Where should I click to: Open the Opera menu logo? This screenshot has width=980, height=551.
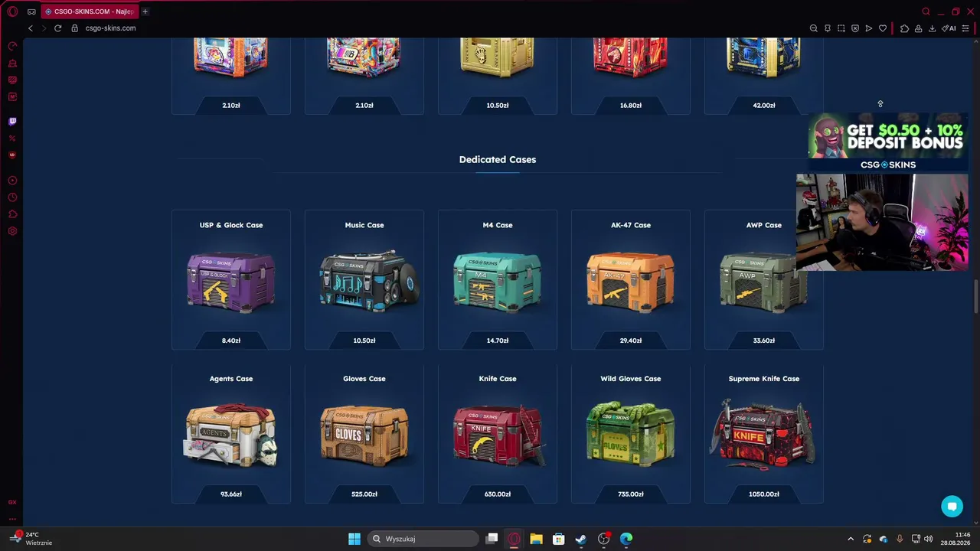(x=12, y=11)
